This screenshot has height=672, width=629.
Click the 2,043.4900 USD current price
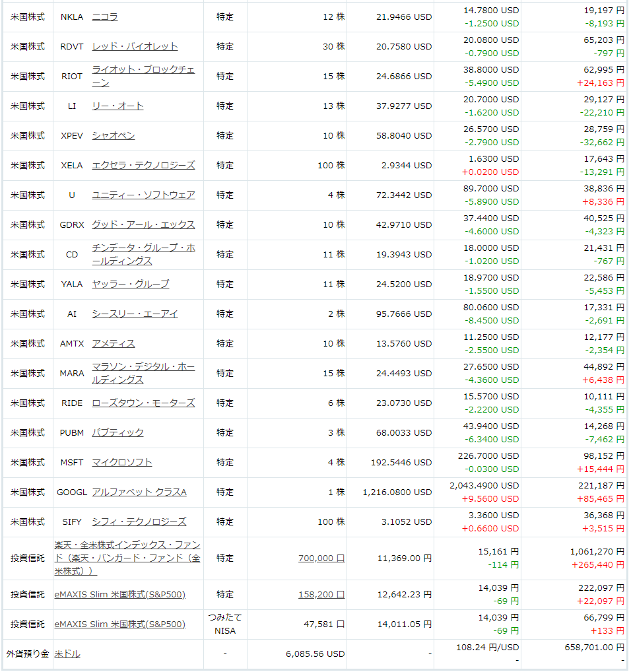484,486
